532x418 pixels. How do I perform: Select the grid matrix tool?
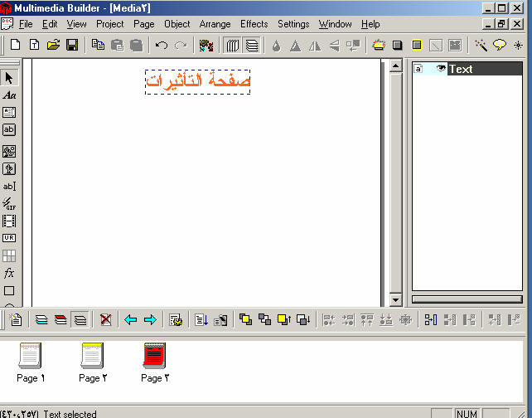point(9,255)
